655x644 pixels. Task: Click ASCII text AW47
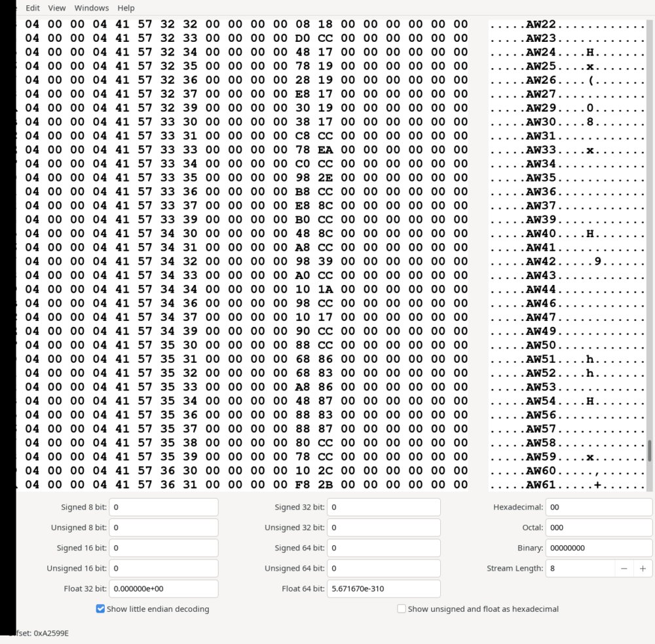540,317
